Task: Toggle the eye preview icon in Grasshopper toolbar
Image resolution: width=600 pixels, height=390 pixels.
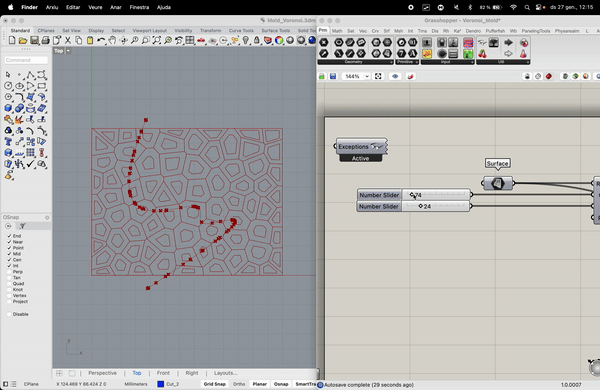Action: [395, 76]
